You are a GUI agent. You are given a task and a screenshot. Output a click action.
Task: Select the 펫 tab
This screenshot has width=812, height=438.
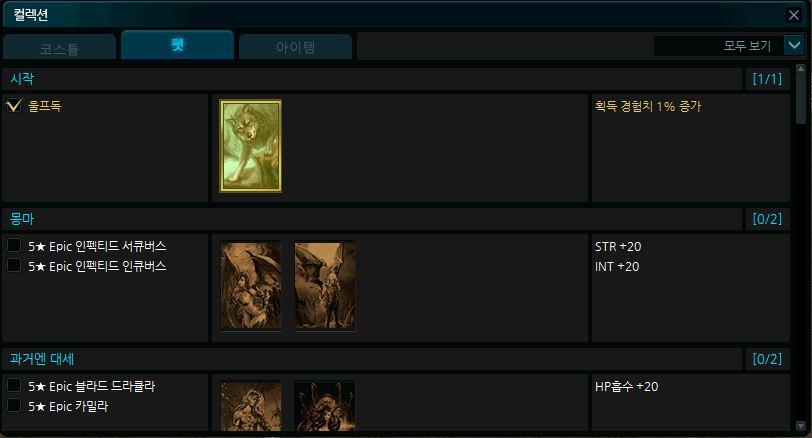(178, 45)
